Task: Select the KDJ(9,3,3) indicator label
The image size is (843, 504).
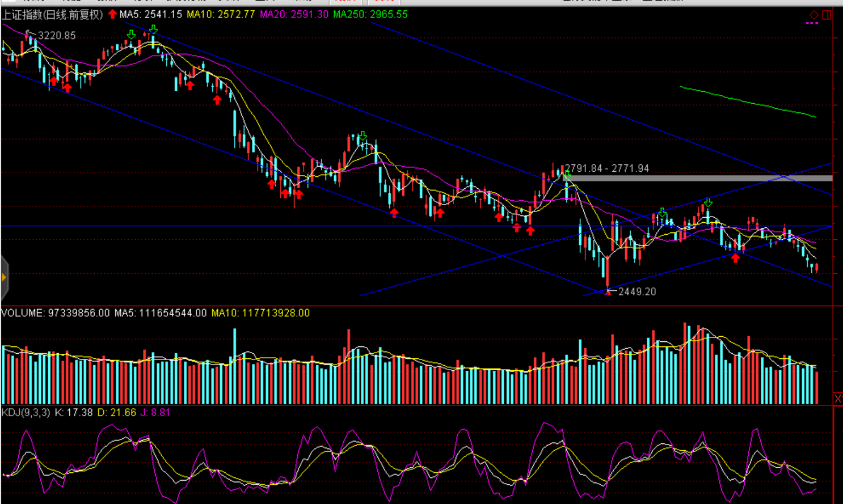Action: click(26, 413)
